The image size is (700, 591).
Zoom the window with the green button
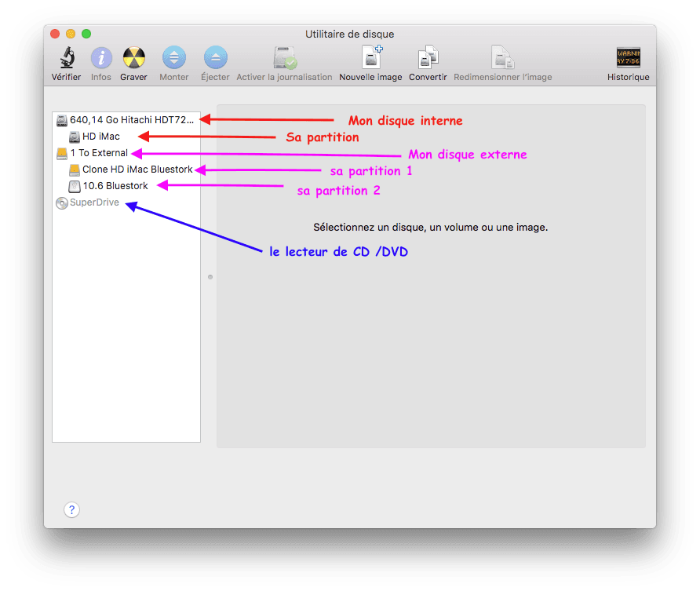click(86, 34)
